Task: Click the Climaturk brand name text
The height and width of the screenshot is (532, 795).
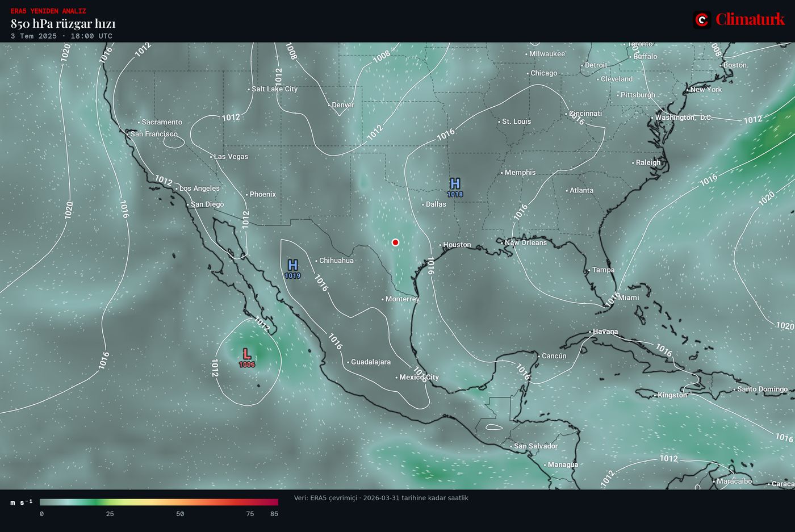Action: point(750,19)
